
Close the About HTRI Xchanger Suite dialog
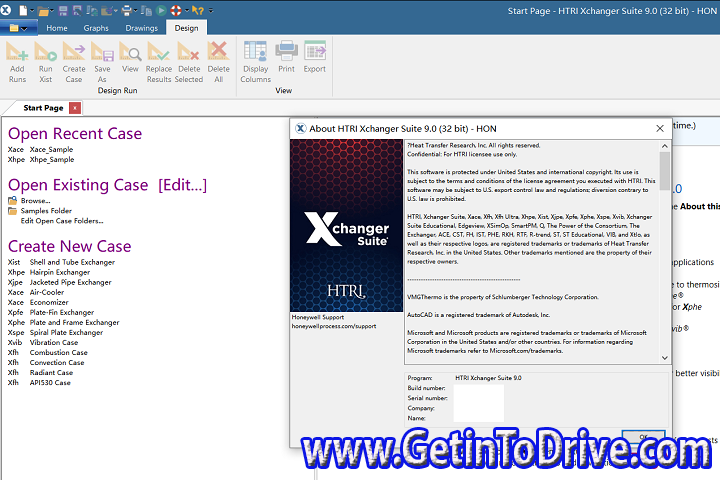(x=660, y=129)
